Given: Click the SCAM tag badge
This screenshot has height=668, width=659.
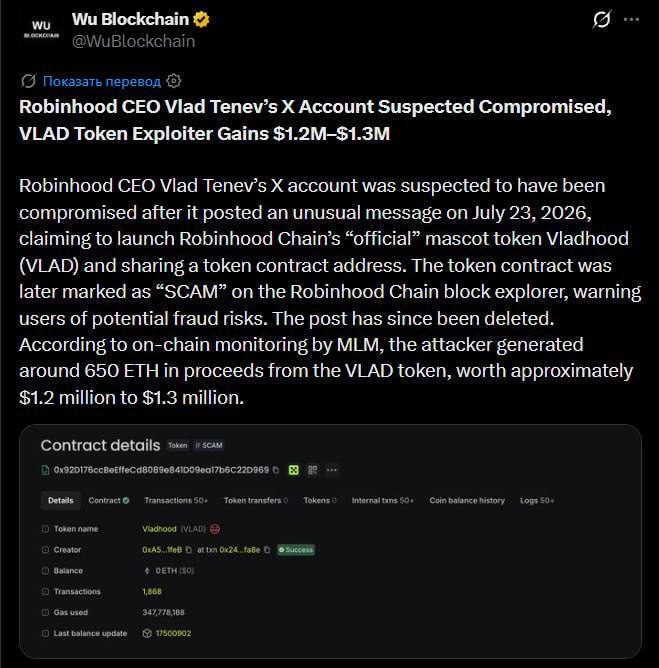Looking at the screenshot, I should [x=209, y=445].
